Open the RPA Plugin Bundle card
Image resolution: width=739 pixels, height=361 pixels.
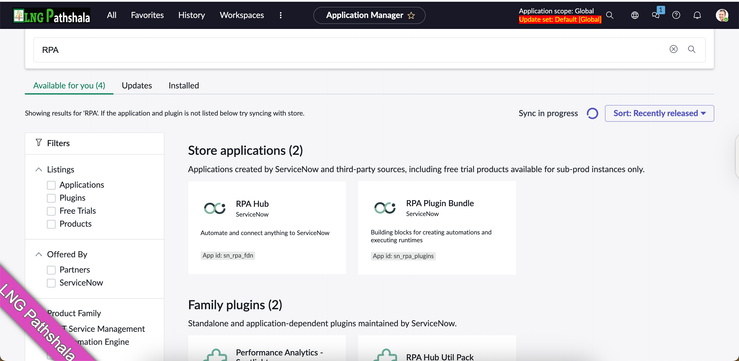click(x=437, y=228)
